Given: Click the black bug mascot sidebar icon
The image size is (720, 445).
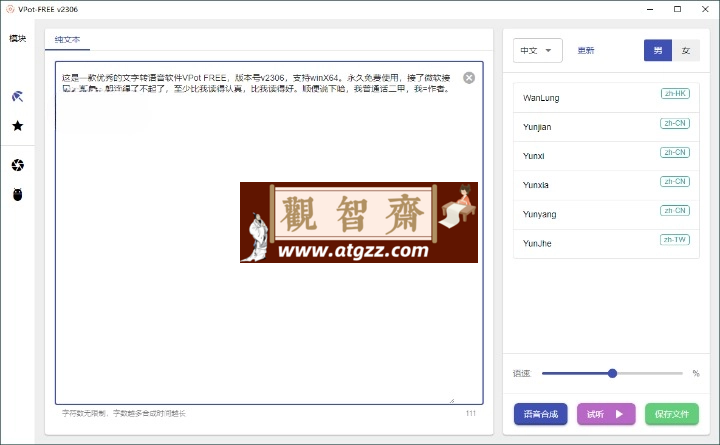Looking at the screenshot, I should point(17,195).
